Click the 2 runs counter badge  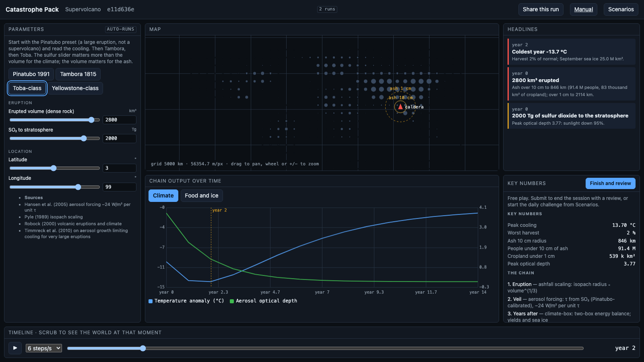(327, 9)
